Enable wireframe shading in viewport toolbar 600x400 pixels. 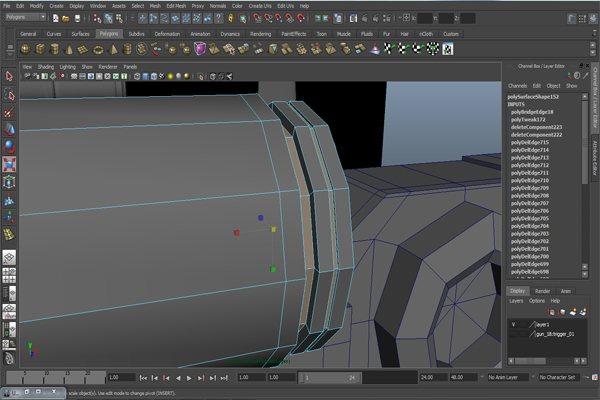(x=137, y=76)
